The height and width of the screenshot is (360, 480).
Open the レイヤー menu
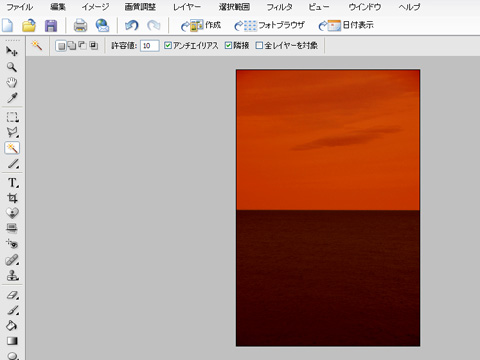pos(187,7)
